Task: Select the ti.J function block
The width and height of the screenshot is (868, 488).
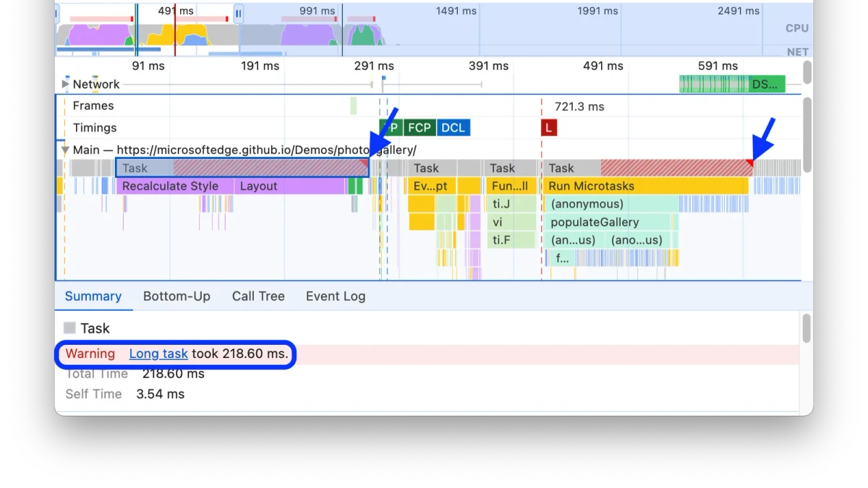Action: tap(511, 204)
